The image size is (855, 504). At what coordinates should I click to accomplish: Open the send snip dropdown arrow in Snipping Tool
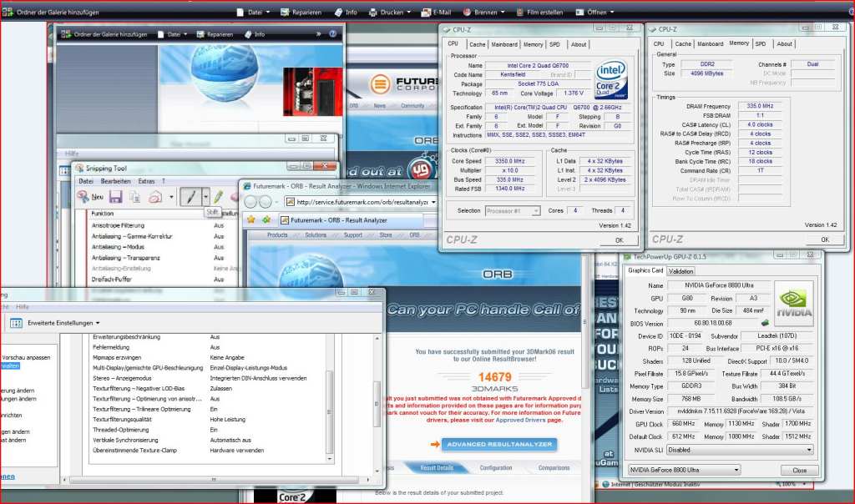coord(171,197)
